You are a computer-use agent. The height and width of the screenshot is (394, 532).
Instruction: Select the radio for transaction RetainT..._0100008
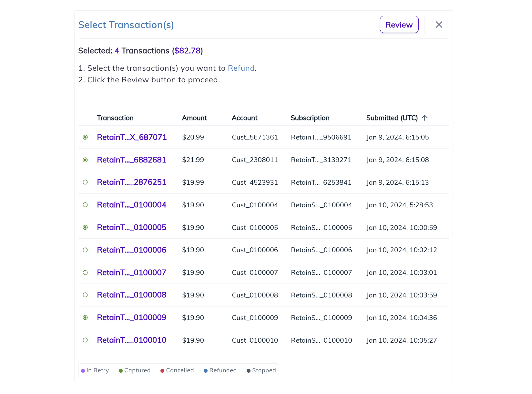tap(85, 295)
